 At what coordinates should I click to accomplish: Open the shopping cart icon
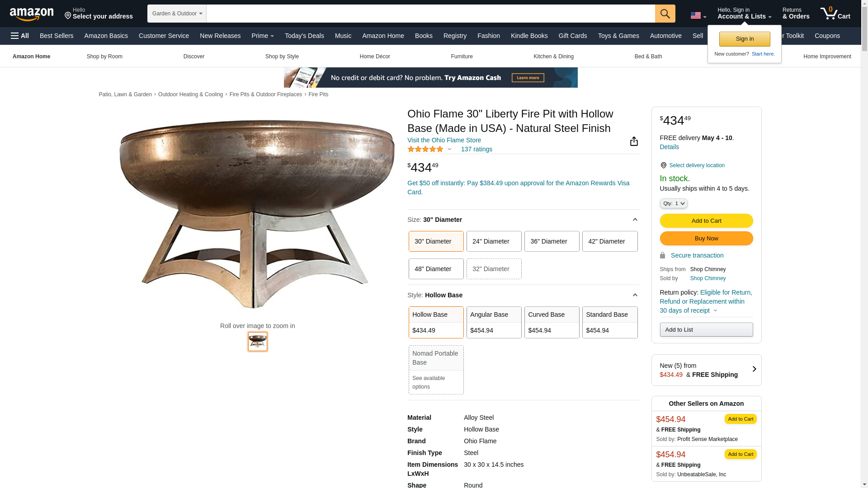(x=835, y=14)
